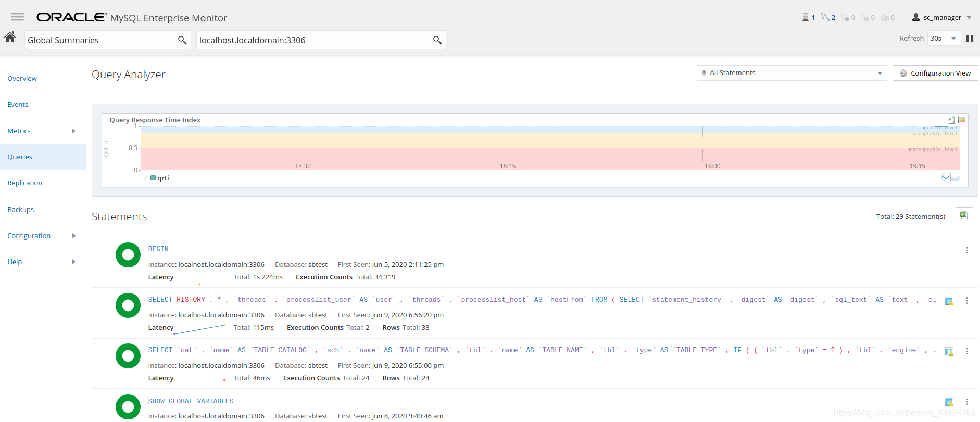
Task: Open kebab menu for SHOW GLOBAL VARIABLES
Action: (x=967, y=402)
